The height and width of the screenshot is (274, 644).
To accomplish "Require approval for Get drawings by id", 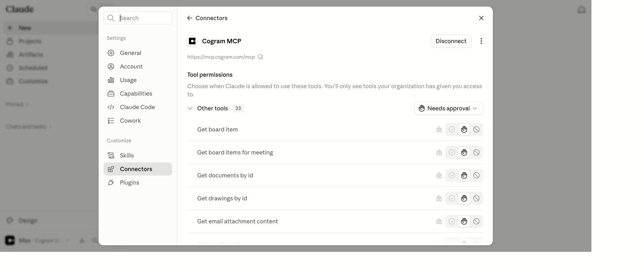I will coord(464,199).
